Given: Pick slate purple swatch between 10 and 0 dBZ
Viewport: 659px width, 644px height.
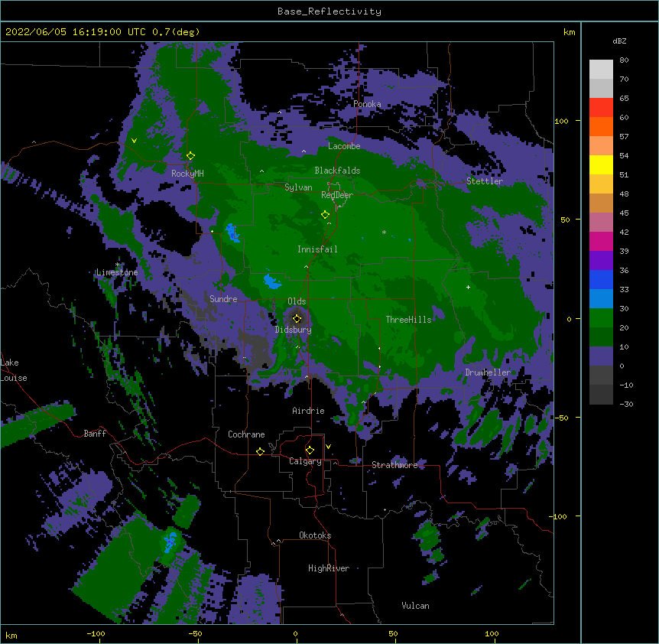Looking at the screenshot, I should [x=601, y=356].
